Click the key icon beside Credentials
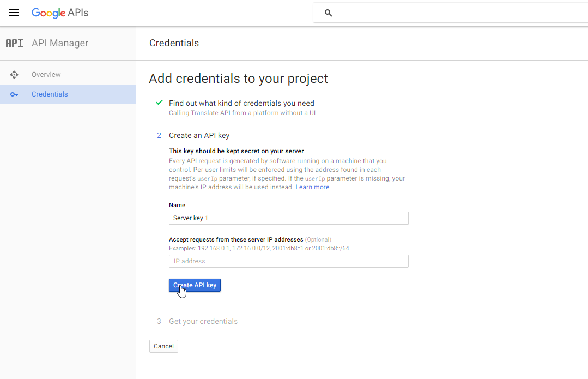 (x=14, y=94)
